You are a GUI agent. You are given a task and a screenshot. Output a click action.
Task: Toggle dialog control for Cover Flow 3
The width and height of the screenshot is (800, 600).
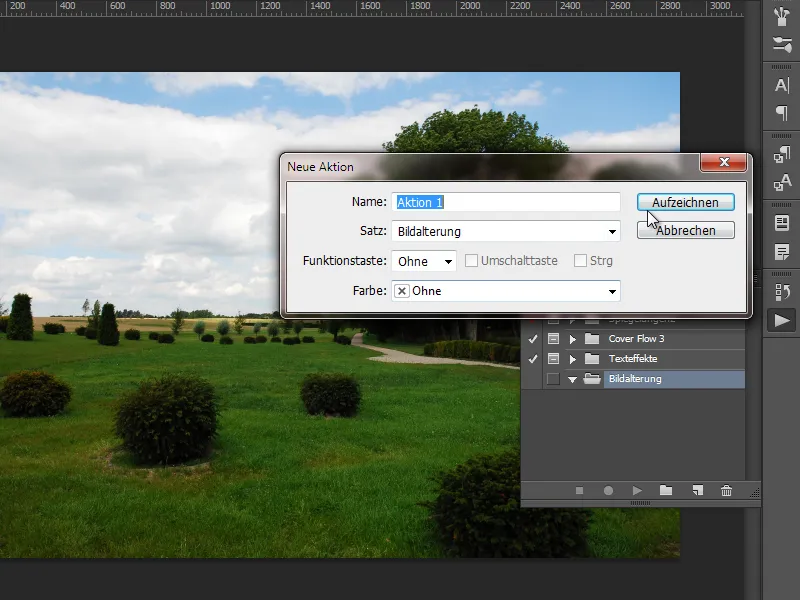[x=553, y=339]
